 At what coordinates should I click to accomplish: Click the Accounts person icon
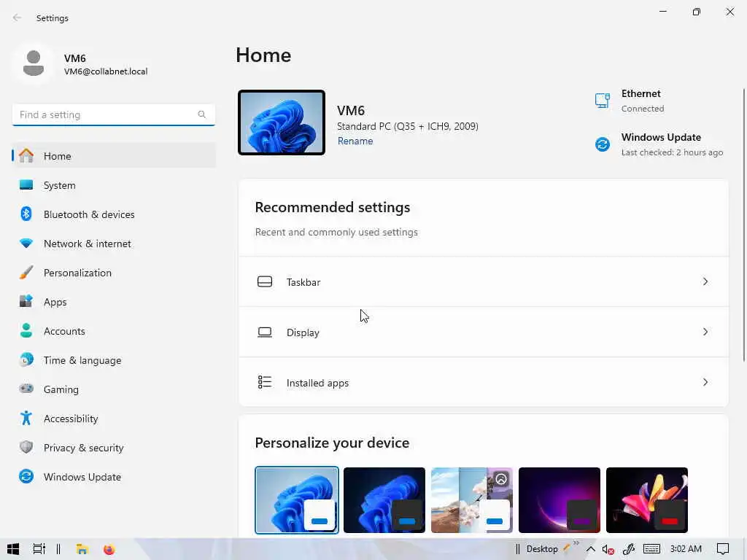point(26,330)
